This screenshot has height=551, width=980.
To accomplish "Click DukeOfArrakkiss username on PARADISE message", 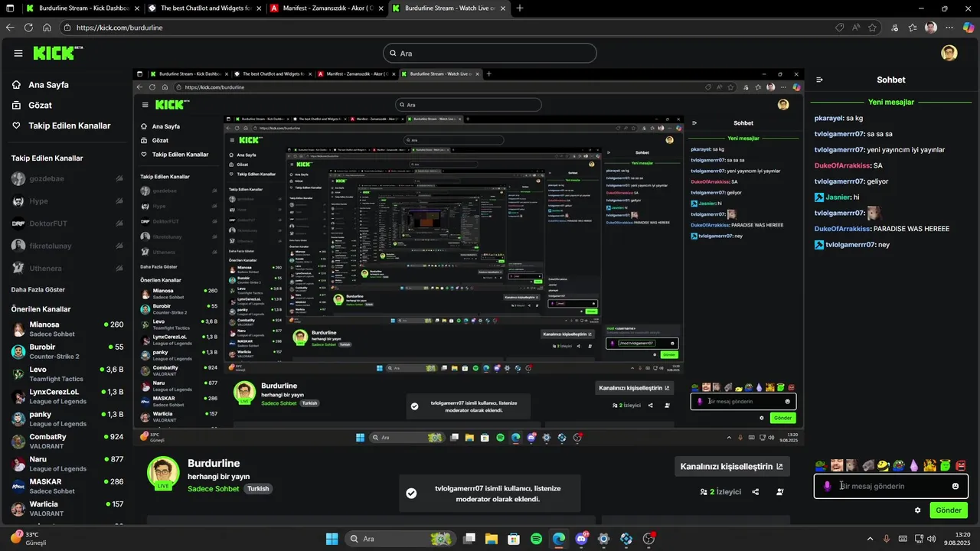I will [x=842, y=229].
